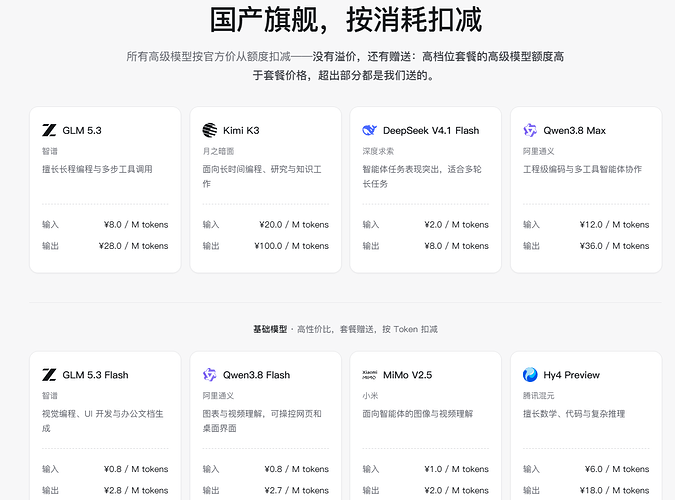
Task: Click 工程级编码与多工具智能体协作 description
Action: point(582,169)
